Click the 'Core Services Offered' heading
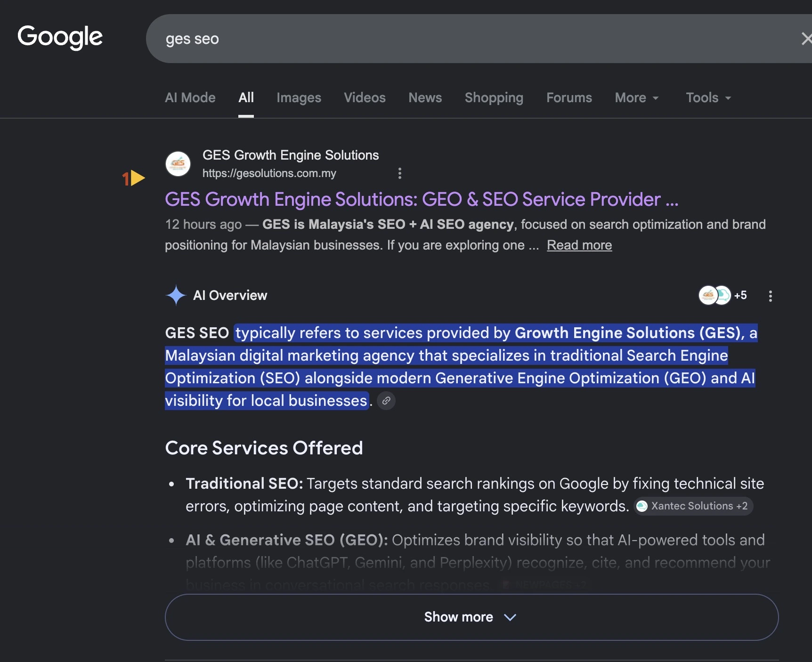This screenshot has width=812, height=662. tap(264, 448)
